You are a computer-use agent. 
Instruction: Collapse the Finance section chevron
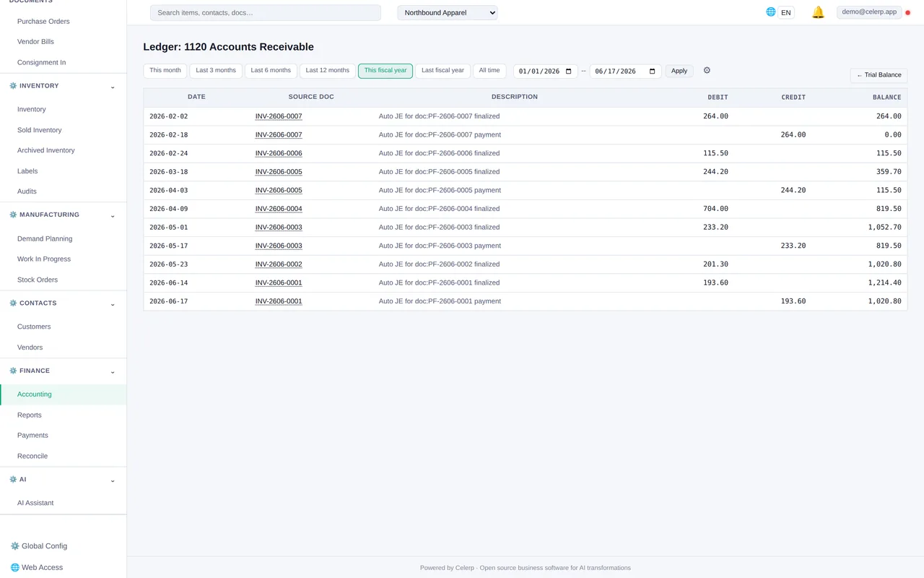[x=113, y=372]
